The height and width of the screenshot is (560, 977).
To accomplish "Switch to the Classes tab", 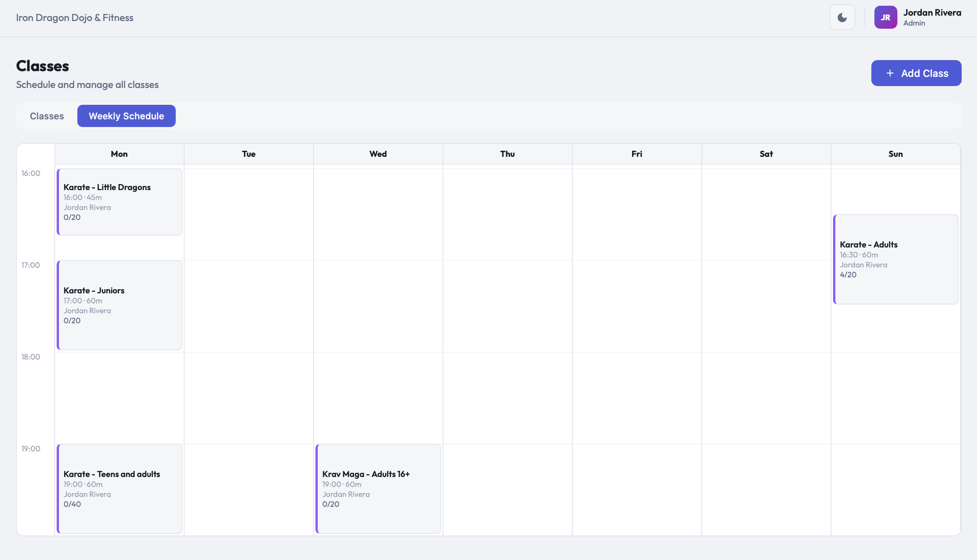I will coord(47,116).
